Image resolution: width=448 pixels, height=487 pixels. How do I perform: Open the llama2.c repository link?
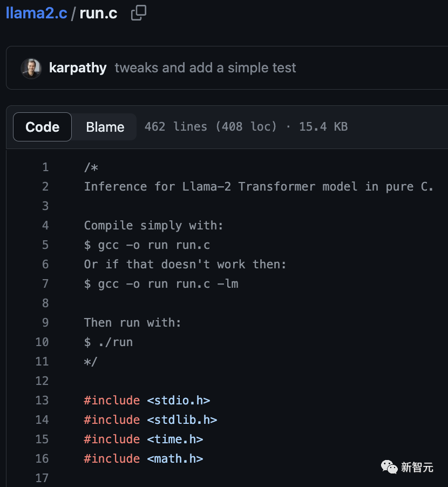point(36,13)
